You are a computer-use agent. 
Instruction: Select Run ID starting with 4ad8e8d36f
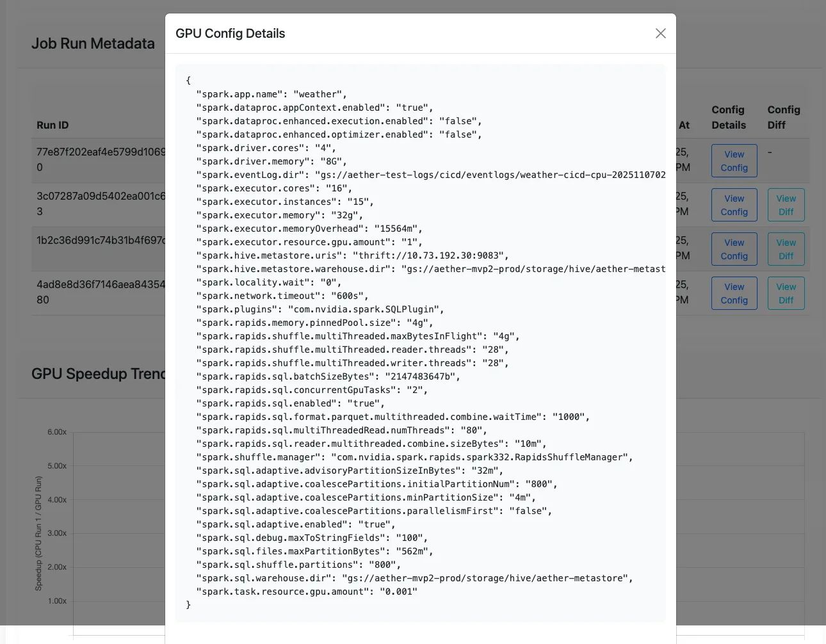(99, 292)
